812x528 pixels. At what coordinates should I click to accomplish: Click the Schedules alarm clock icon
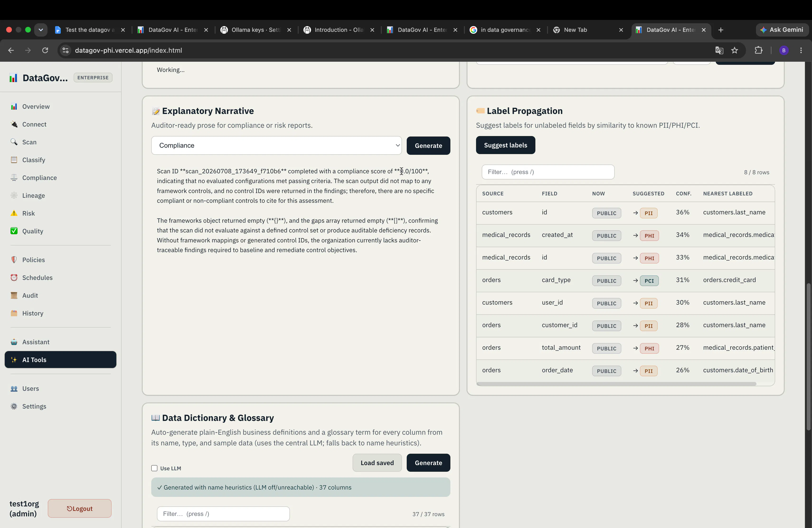click(x=14, y=277)
